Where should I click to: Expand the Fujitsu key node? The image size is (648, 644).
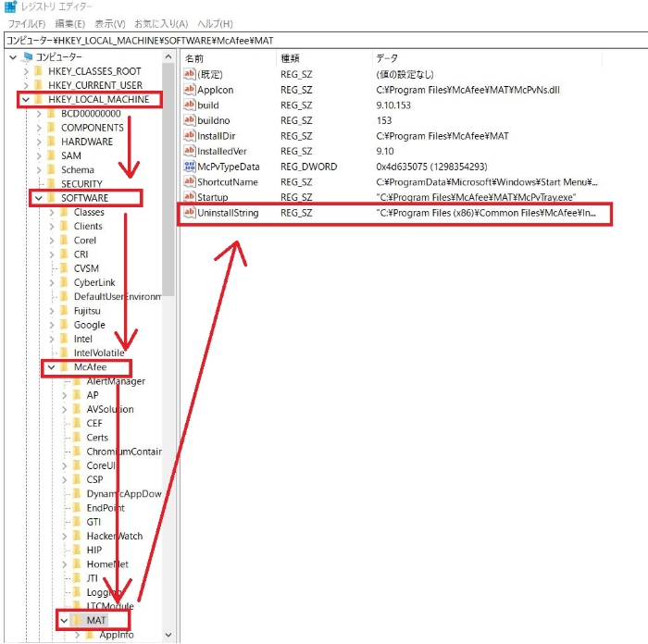click(51, 311)
